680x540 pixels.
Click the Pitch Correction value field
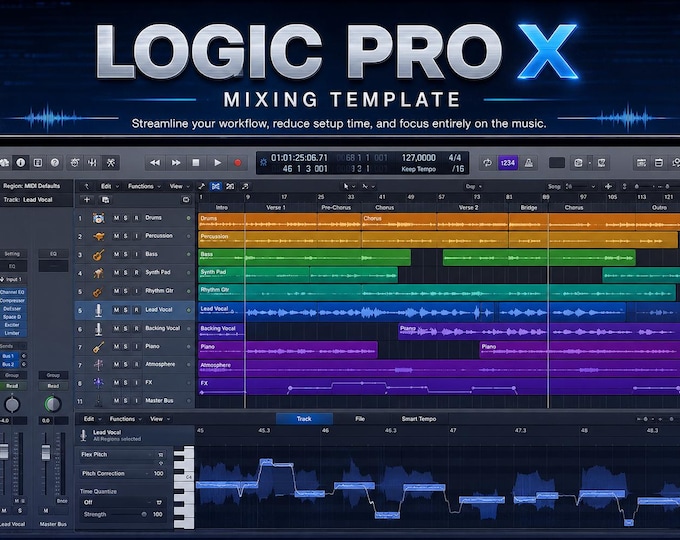pyautogui.click(x=158, y=473)
